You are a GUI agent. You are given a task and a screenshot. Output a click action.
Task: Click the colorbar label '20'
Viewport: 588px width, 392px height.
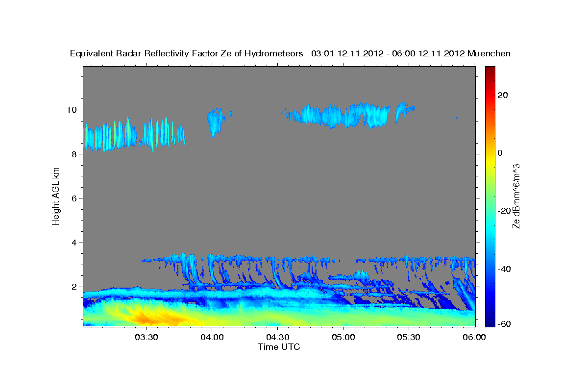pyautogui.click(x=503, y=95)
